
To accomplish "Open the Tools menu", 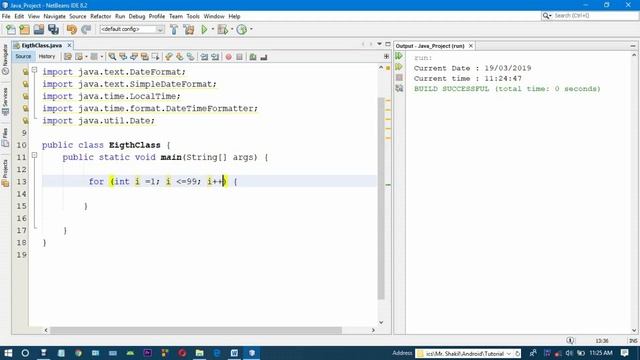I will click(193, 16).
